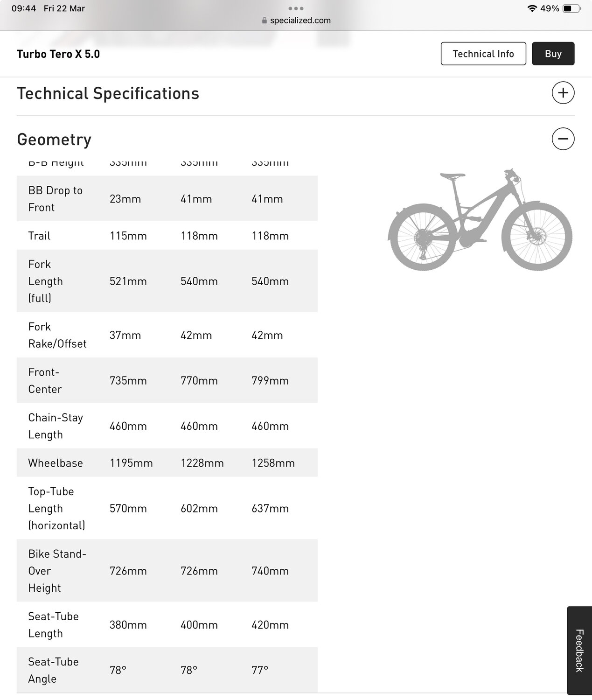Tap the battery indicator icon
592x700 pixels.
[x=571, y=8]
